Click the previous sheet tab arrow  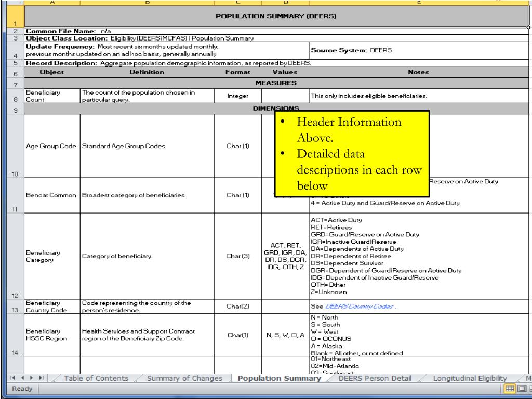tap(22, 378)
